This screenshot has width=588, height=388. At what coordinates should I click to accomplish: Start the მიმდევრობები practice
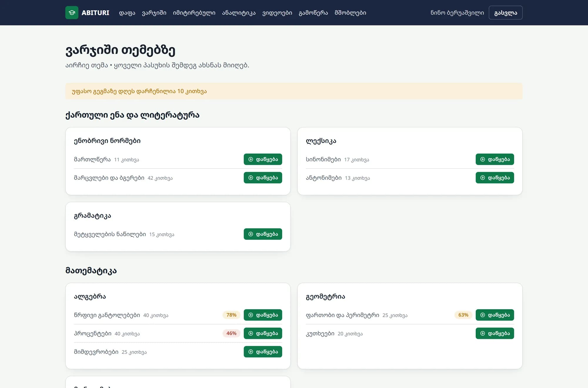click(x=263, y=352)
